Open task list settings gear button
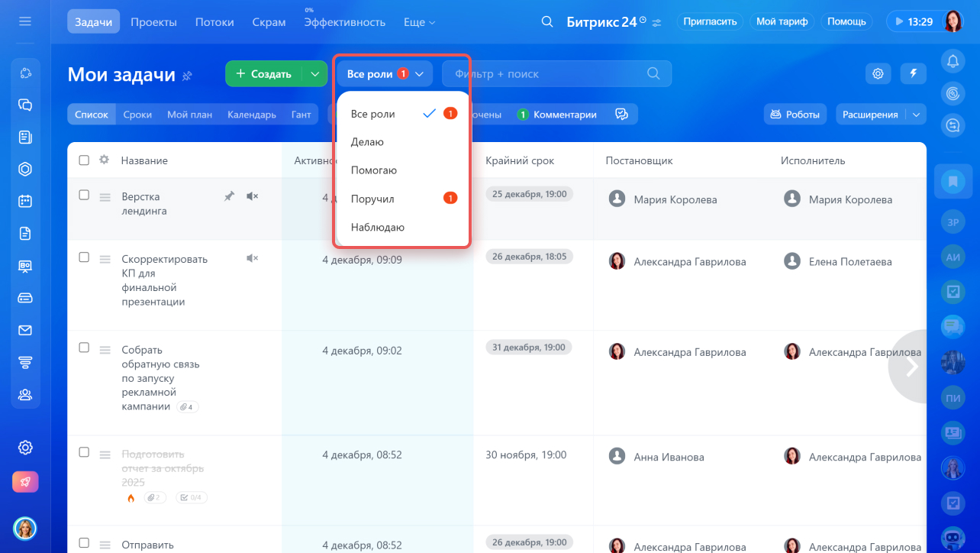Viewport: 980px width, 553px height. point(878,73)
